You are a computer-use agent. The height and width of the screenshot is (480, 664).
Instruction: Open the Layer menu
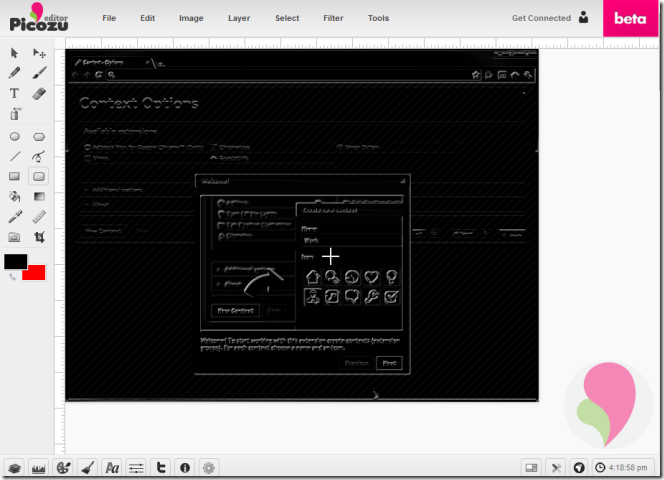(x=239, y=18)
